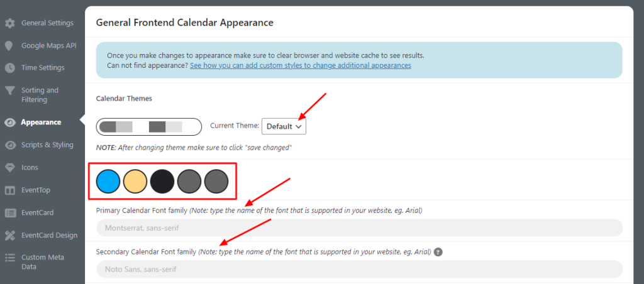Click the Secondary Calendar Font family field
Viewport: 644px width, 284px height.
click(x=359, y=269)
